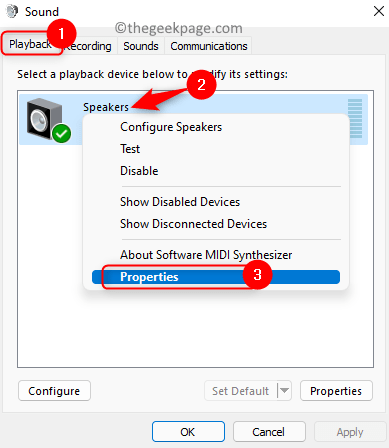Open About Software MIDI Synthesizer
The height and width of the screenshot is (448, 389).
(x=206, y=255)
